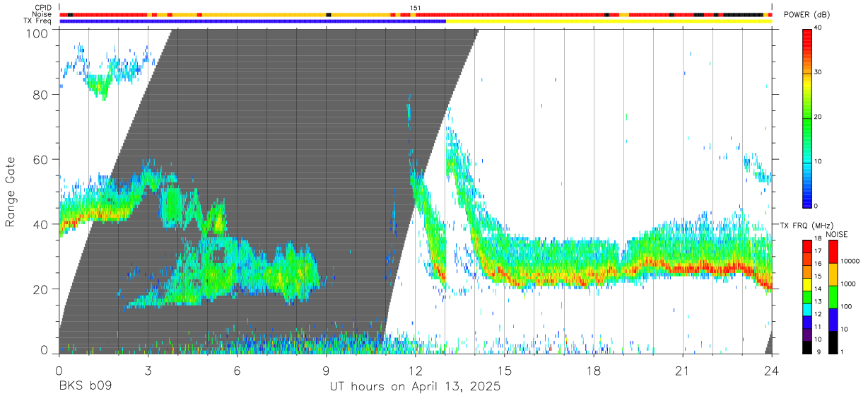Click 'UT hours on April 13, 2025' title
This screenshot has width=868, height=401.
[415, 387]
